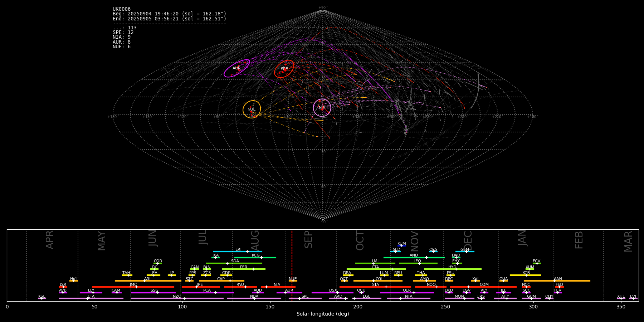Click the red dashed current solar longitude line
Image resolution: width=644 pixels, height=322 pixels.
292,265
